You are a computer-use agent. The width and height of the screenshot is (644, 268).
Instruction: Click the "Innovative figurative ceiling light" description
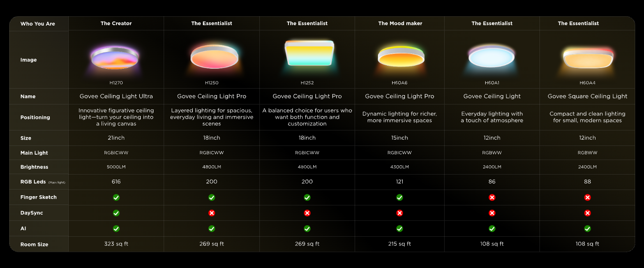click(116, 117)
